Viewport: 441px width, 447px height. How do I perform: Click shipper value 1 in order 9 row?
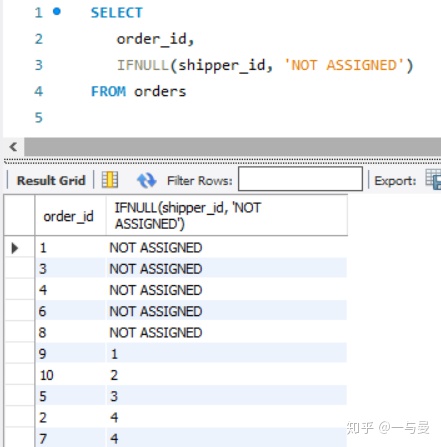(114, 354)
